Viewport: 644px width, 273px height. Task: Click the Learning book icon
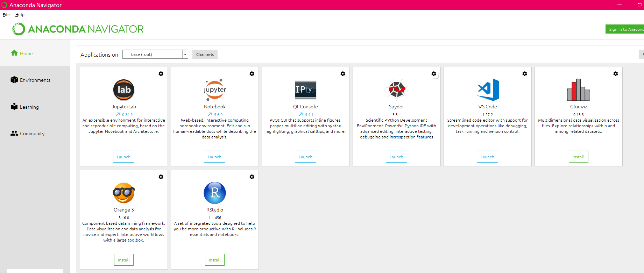pyautogui.click(x=14, y=106)
